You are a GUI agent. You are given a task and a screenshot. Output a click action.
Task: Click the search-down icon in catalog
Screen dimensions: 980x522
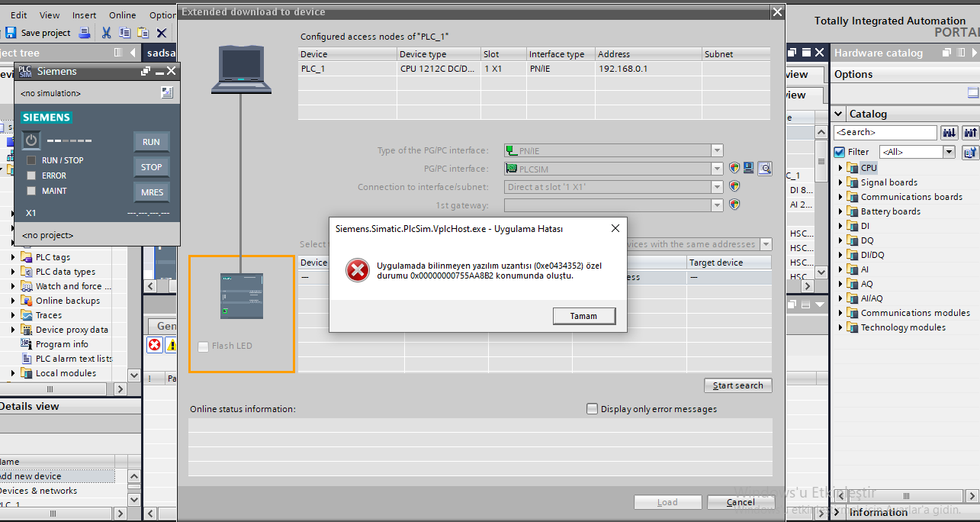coord(949,133)
